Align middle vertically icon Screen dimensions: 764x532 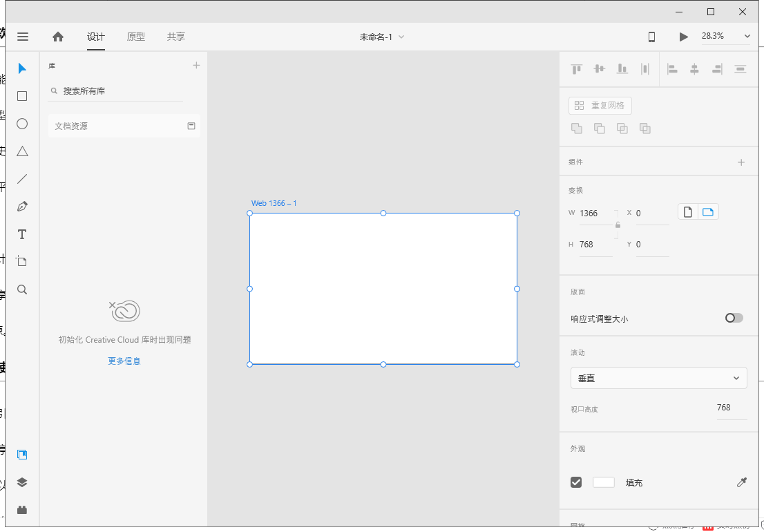[x=600, y=68]
